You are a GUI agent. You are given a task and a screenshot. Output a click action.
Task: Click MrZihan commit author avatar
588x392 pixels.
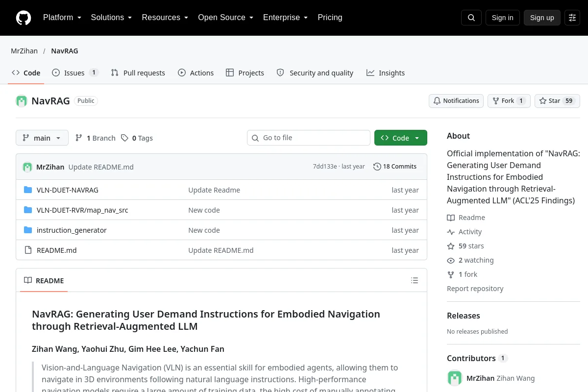click(x=27, y=167)
